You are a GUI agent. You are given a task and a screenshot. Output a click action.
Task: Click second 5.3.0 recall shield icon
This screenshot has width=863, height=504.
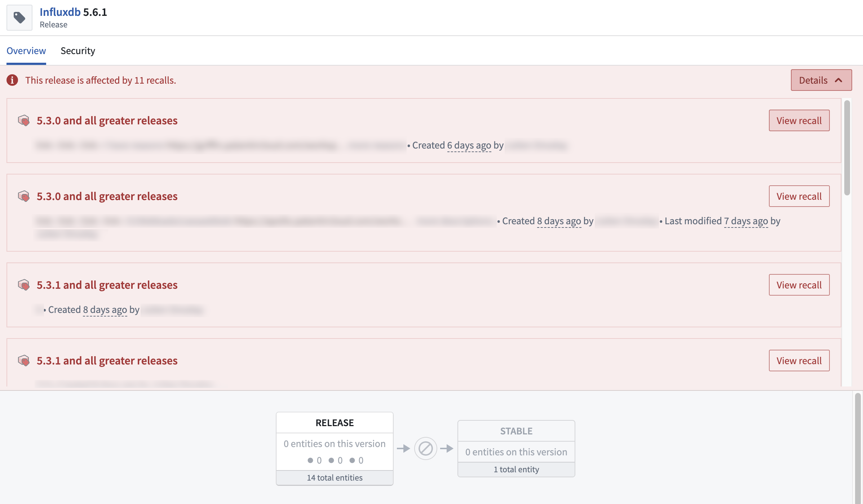(24, 196)
